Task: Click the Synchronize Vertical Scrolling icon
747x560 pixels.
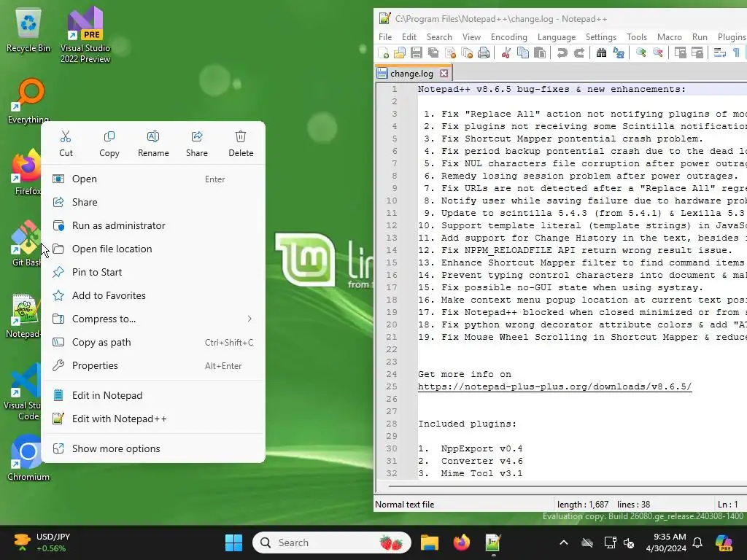Action: [x=680, y=52]
